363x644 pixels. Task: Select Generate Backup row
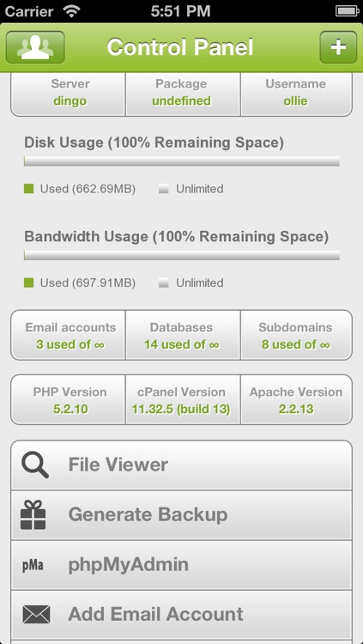coord(182,515)
